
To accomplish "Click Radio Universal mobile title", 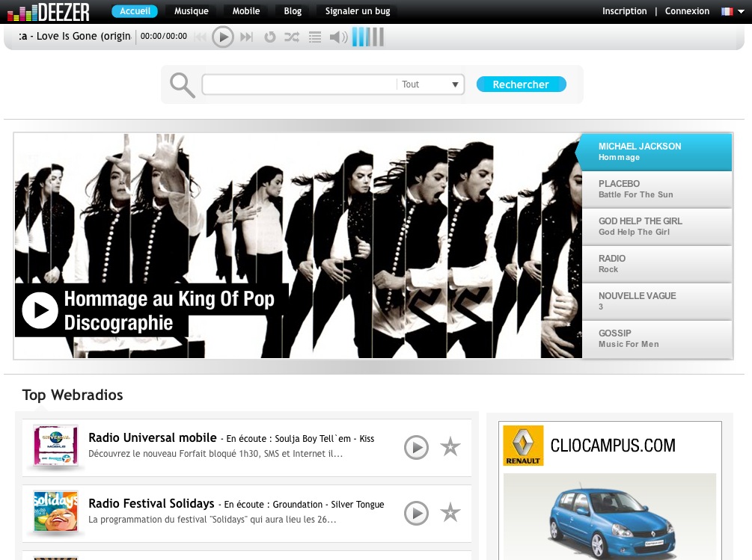I will pos(153,438).
